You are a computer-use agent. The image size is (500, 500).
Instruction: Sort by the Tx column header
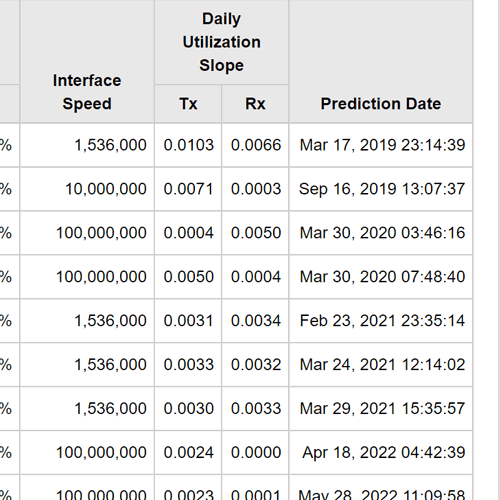tap(188, 104)
